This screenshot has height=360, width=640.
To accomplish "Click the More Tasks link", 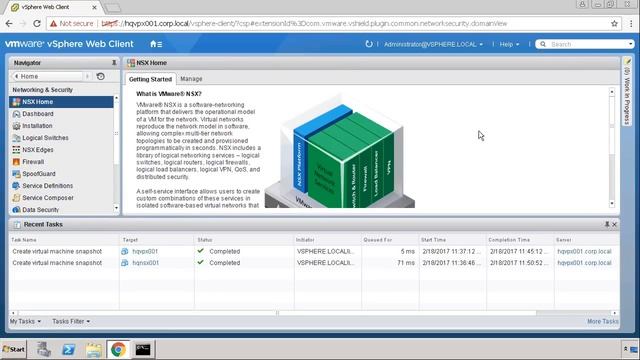I will [x=602, y=322].
